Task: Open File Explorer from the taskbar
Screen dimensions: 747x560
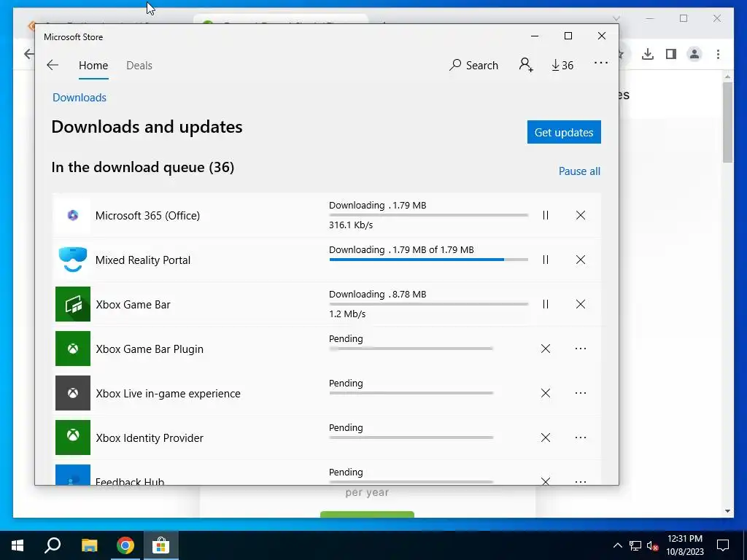Action: [x=89, y=545]
